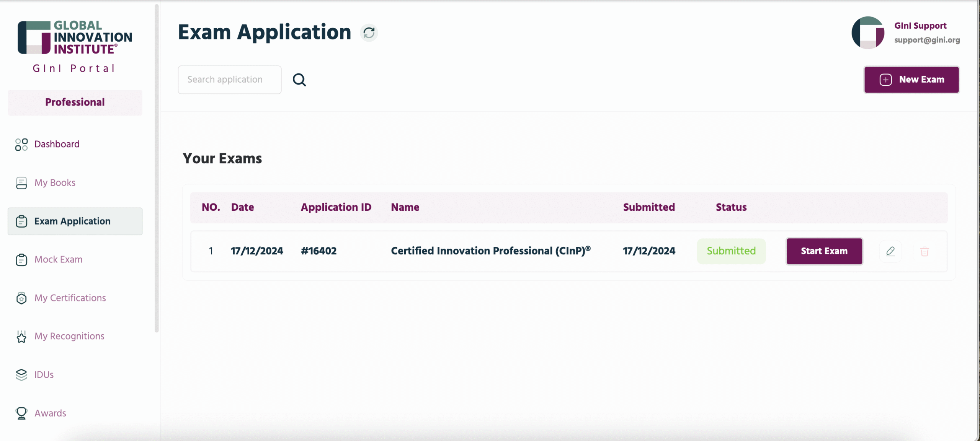Click the GInI Support user name

[x=920, y=26]
